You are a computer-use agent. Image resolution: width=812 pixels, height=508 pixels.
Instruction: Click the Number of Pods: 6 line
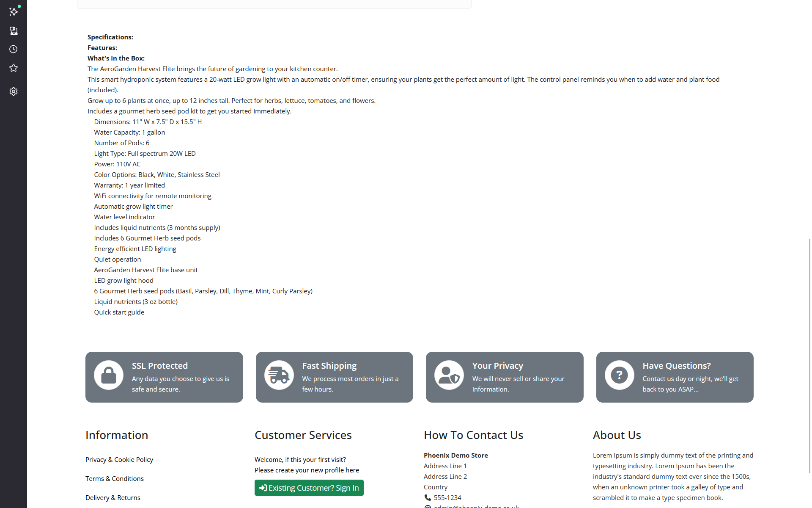[122, 143]
